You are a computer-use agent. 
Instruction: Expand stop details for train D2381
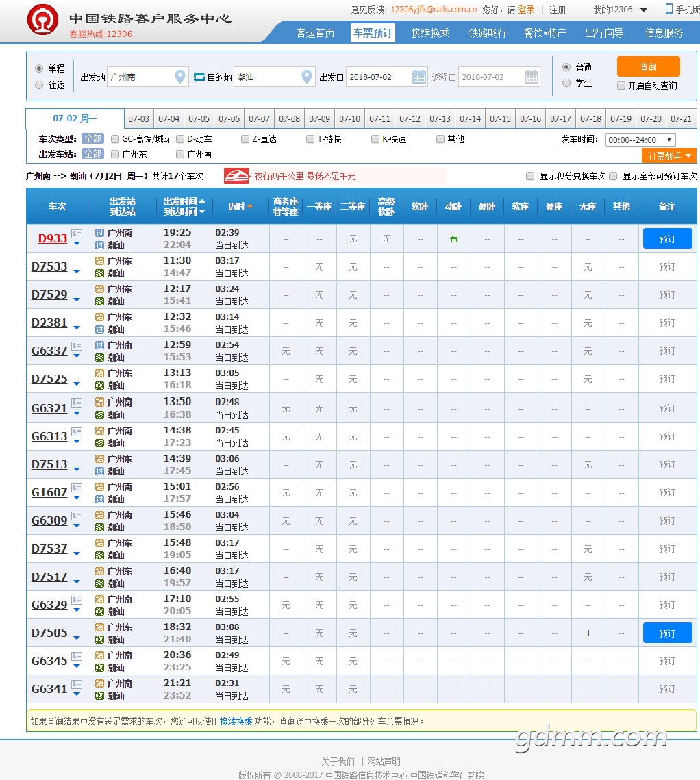(77, 328)
